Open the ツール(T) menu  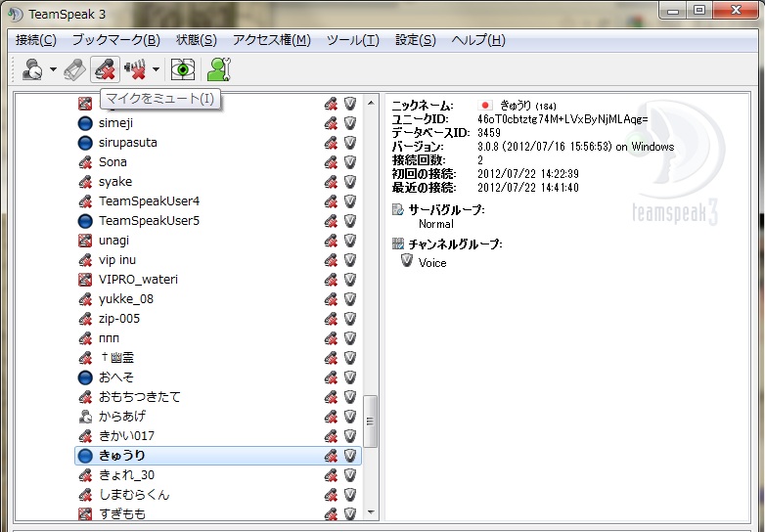tap(352, 40)
